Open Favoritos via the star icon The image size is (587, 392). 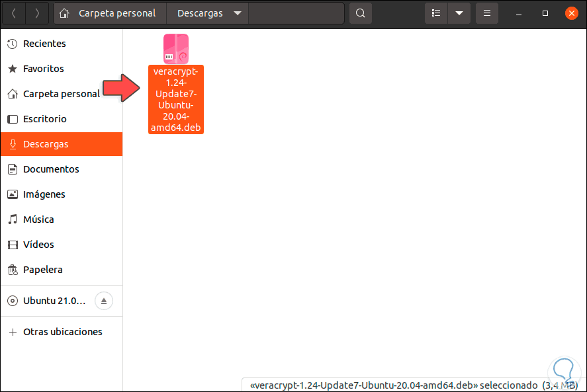(12, 68)
